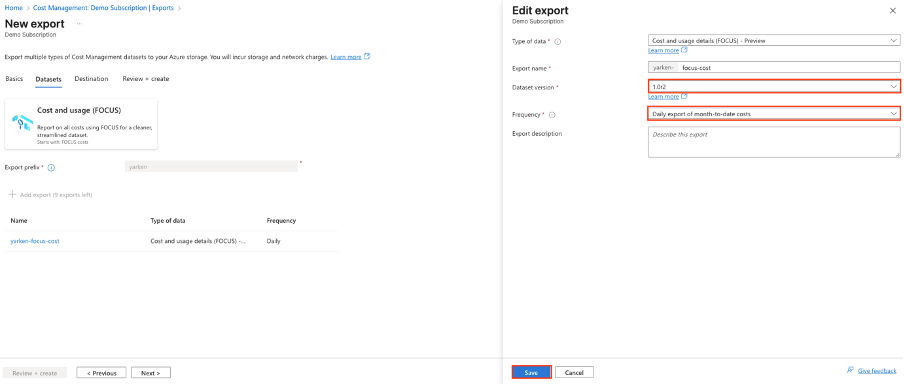Click the Name column header
The image size is (904, 384).
pyautogui.click(x=18, y=221)
